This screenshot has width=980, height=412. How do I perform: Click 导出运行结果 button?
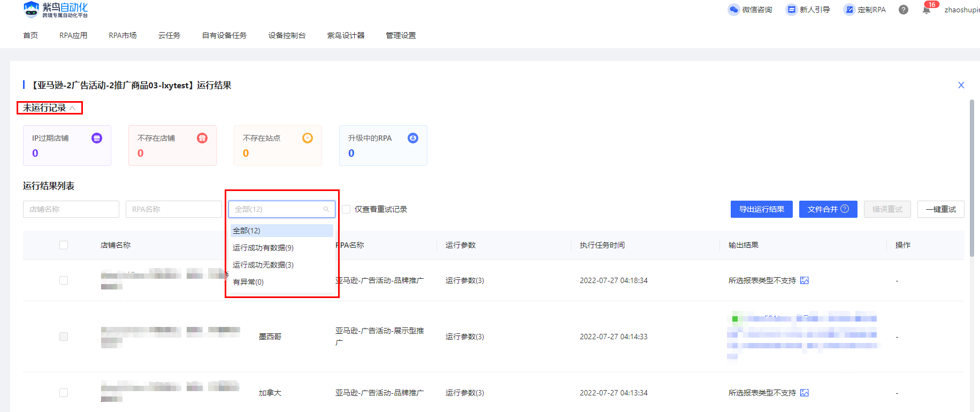(762, 209)
